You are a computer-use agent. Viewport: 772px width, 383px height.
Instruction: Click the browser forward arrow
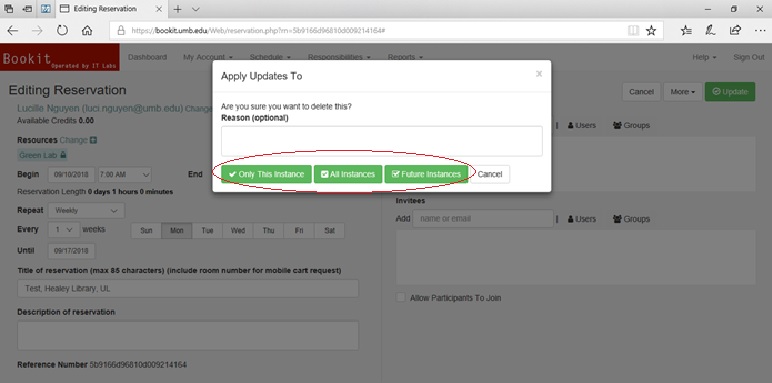[37, 31]
